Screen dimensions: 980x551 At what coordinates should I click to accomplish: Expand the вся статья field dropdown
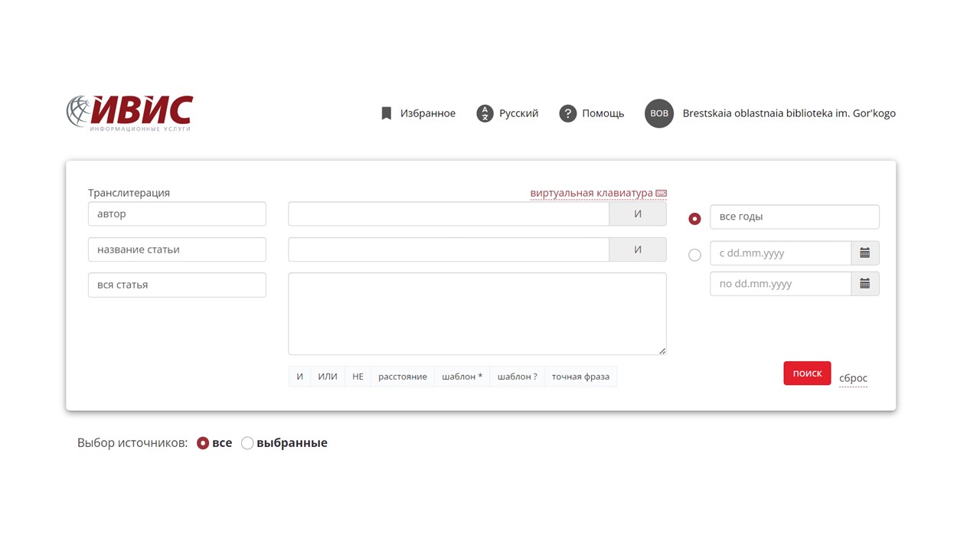tap(177, 285)
